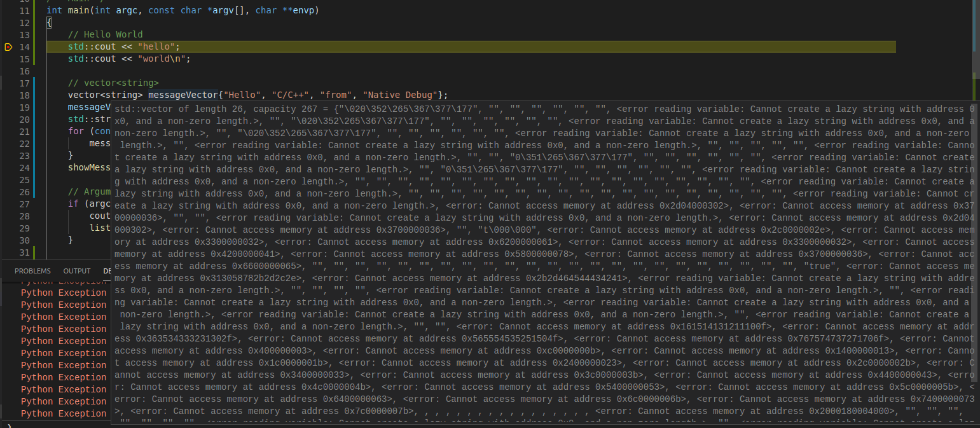Viewport: 980px width, 428px height.
Task: Click the "Hello" string in the initializer
Action: (x=242, y=95)
